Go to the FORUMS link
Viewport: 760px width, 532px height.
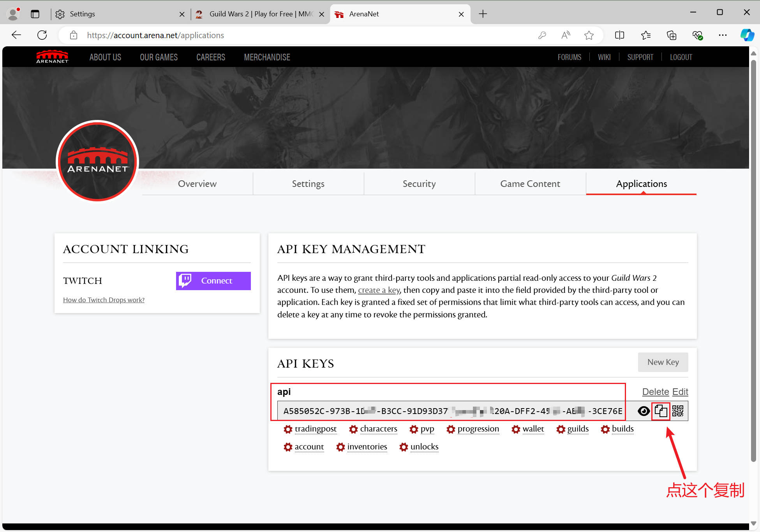570,57
